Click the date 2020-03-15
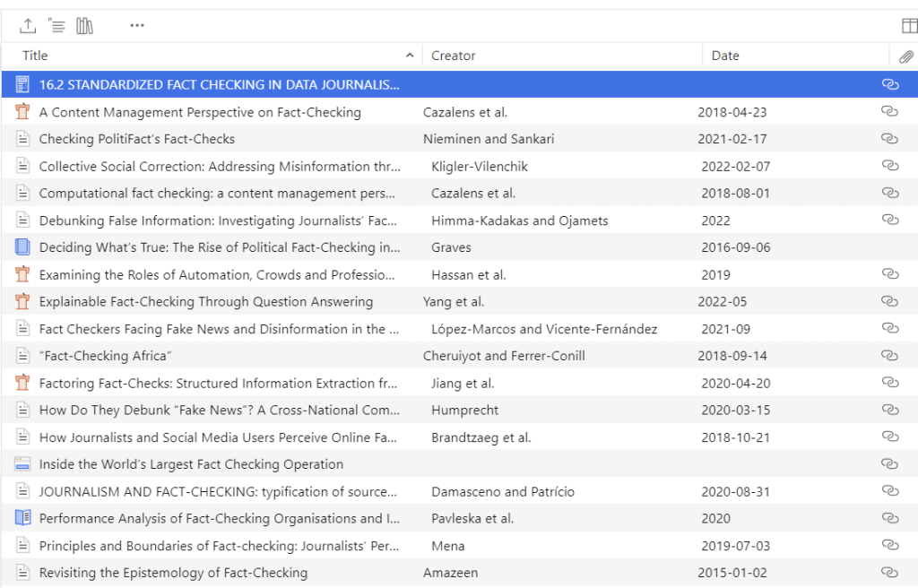 point(736,410)
